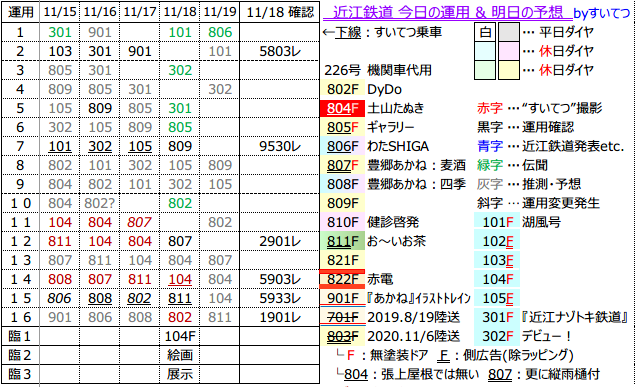Click the 809F legend cell
Image resolution: width=635 pixels, height=387 pixels.
pyautogui.click(x=343, y=203)
